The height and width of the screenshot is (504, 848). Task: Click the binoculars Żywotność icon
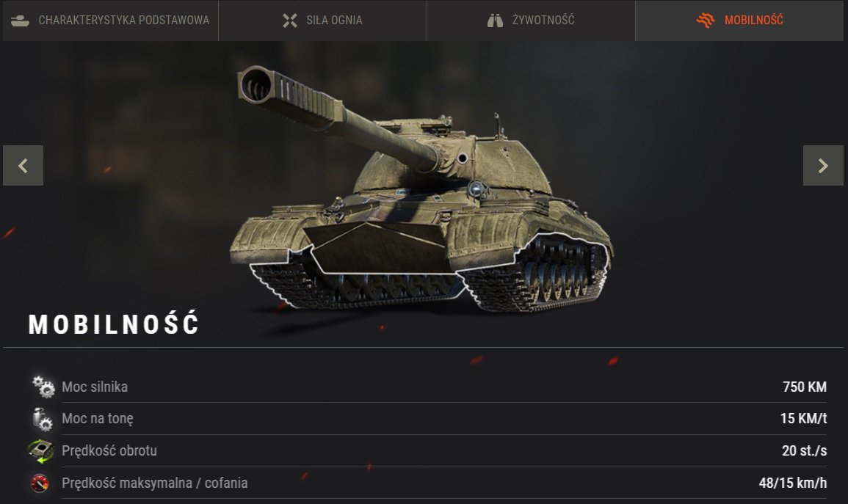495,21
